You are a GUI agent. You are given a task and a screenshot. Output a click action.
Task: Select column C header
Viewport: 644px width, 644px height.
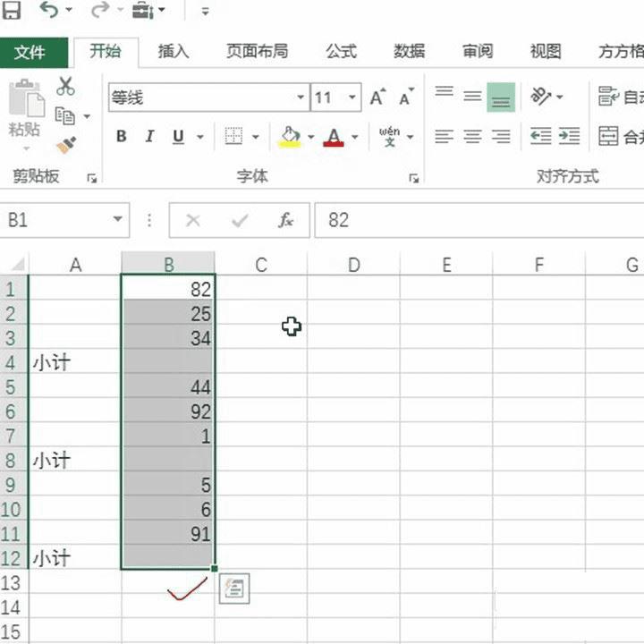coord(261,265)
